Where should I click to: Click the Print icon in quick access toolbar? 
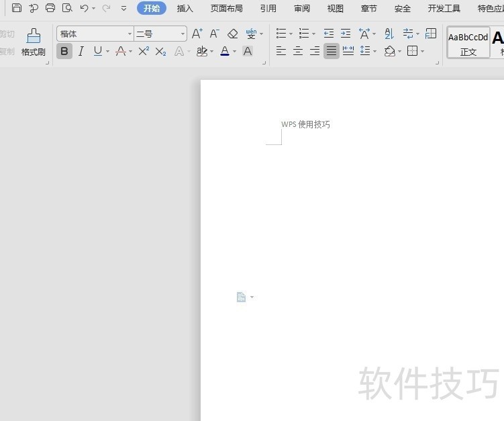[x=50, y=7]
